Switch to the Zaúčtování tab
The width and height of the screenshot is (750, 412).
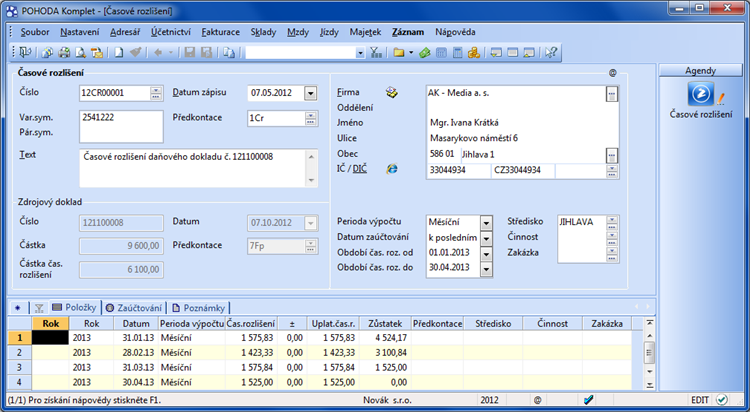(134, 308)
